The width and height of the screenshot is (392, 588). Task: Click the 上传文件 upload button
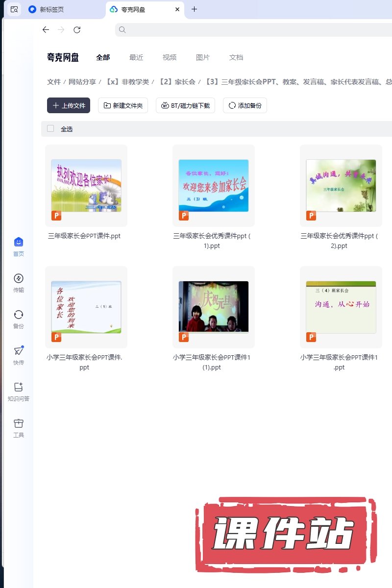[69, 105]
